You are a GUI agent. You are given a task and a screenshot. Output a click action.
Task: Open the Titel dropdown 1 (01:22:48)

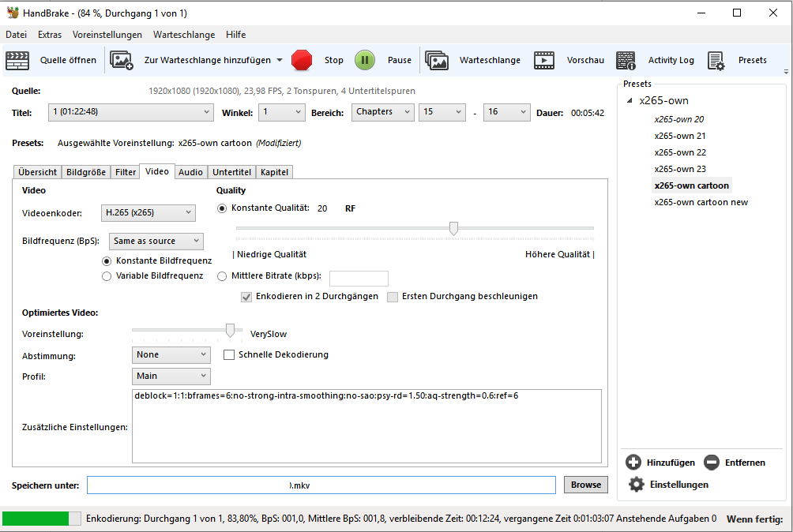(130, 112)
